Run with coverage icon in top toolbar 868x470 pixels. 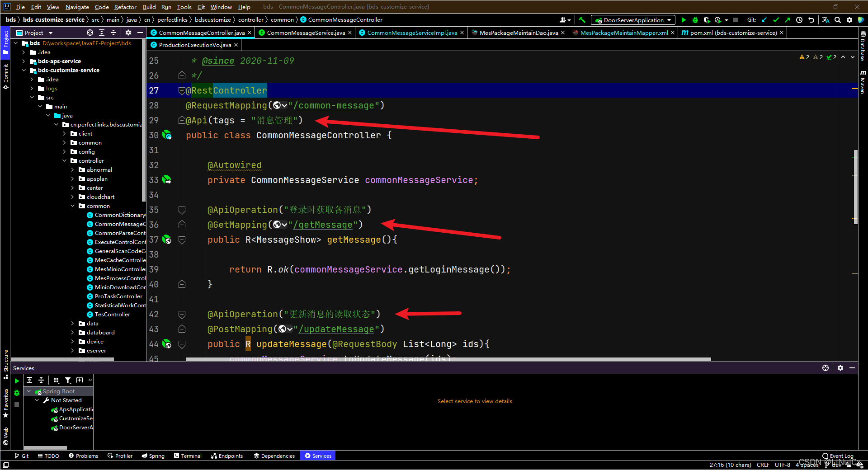click(x=707, y=20)
